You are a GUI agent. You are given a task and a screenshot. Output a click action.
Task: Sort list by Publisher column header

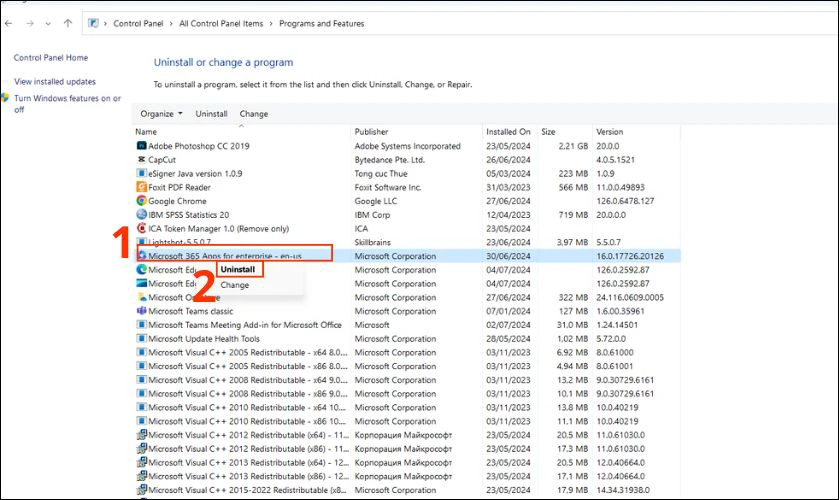373,132
